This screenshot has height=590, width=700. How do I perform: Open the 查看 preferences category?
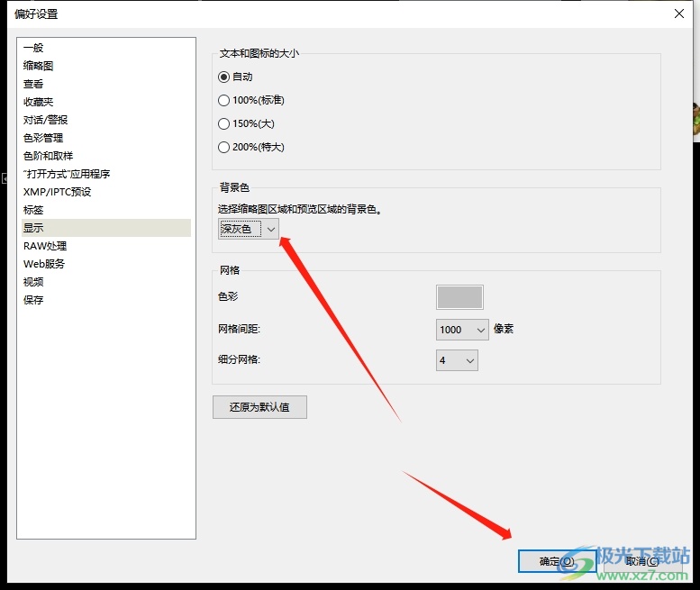coord(106,84)
